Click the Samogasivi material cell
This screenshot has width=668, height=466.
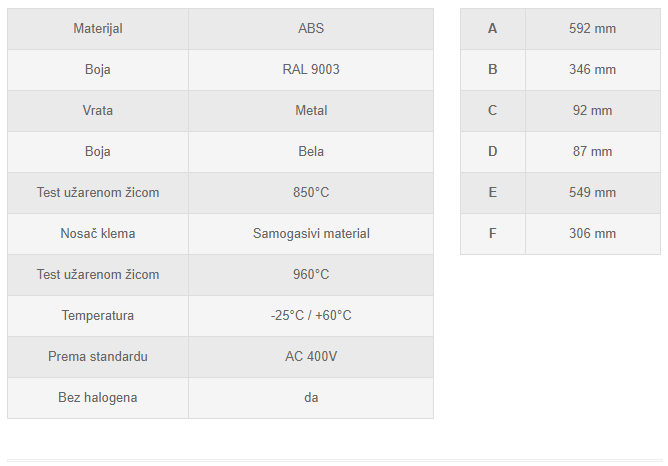pos(311,234)
